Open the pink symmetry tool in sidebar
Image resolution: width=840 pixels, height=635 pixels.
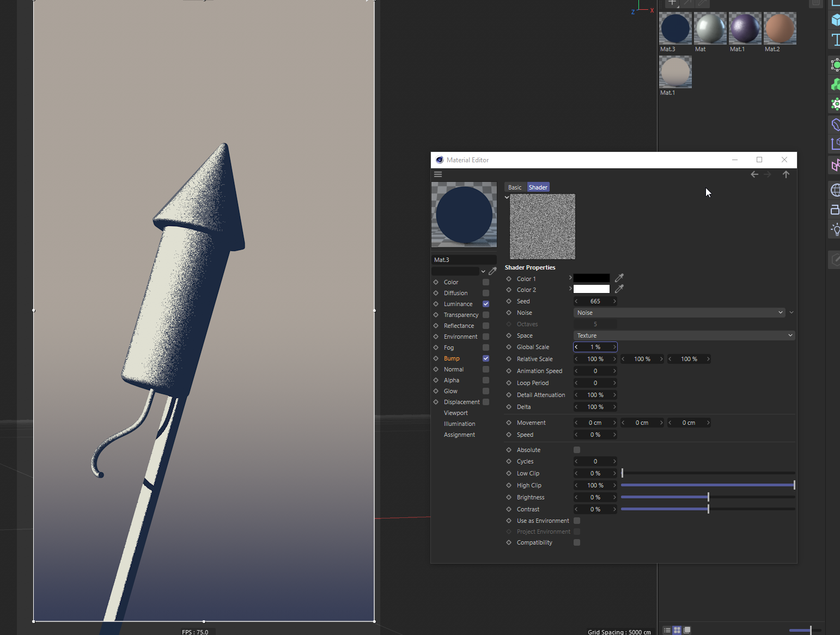pos(835,165)
